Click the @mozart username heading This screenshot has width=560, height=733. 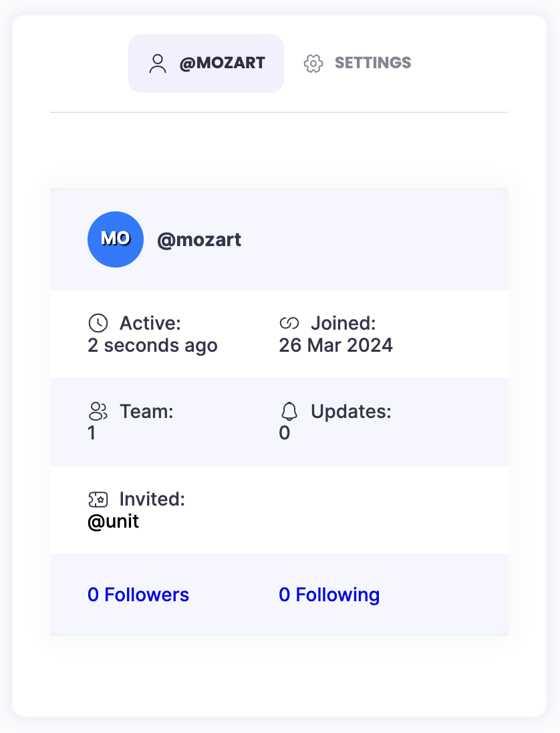tap(199, 239)
